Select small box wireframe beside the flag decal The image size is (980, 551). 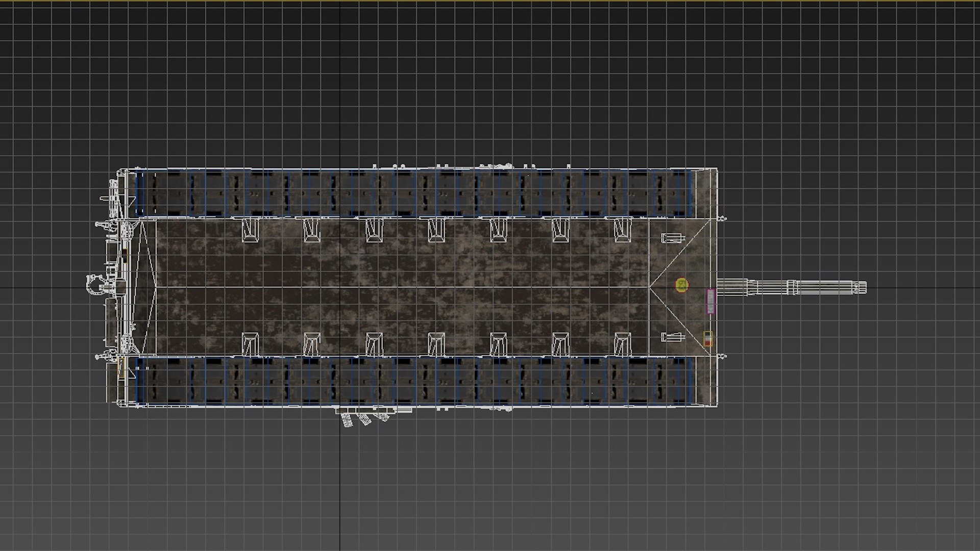[672, 337]
